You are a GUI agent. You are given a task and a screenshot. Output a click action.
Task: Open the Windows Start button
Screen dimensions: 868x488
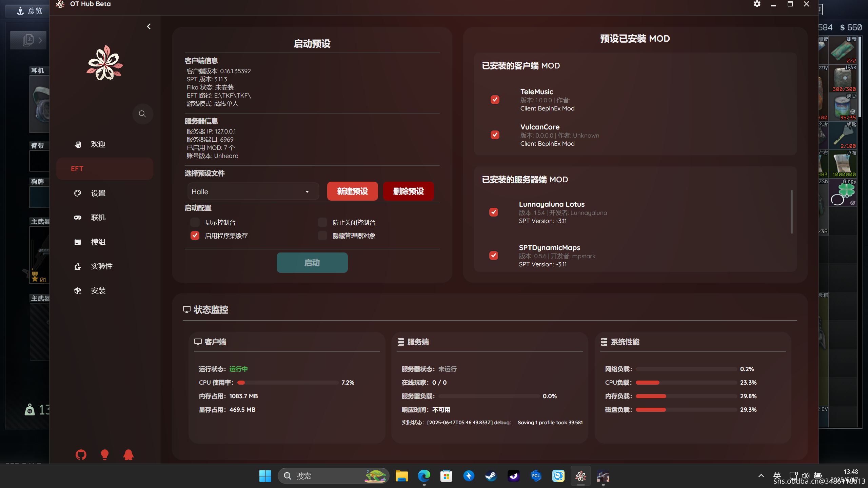point(265,476)
